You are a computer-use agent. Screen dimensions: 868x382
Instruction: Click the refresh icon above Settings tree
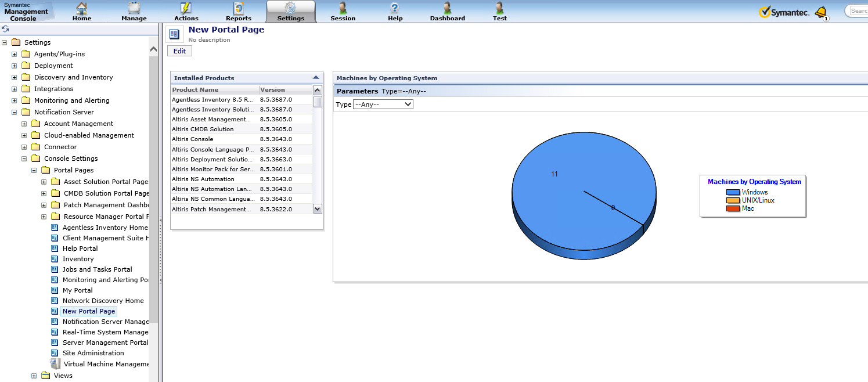[5, 29]
